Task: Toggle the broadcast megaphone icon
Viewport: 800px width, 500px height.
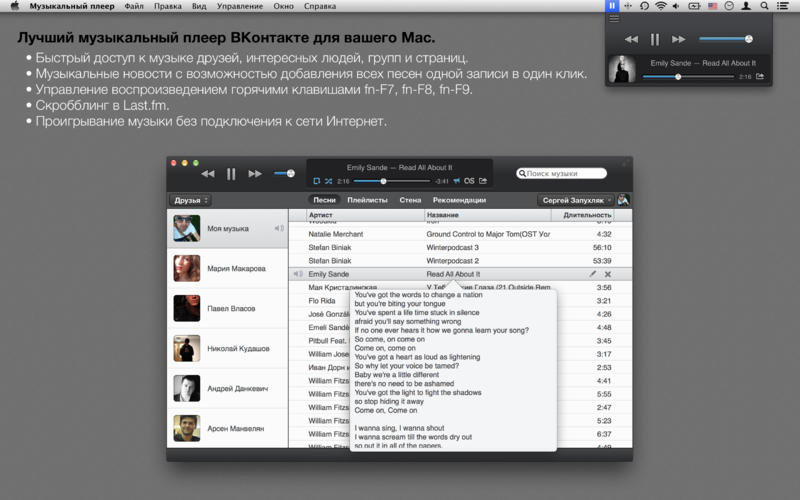Action: 457,181
